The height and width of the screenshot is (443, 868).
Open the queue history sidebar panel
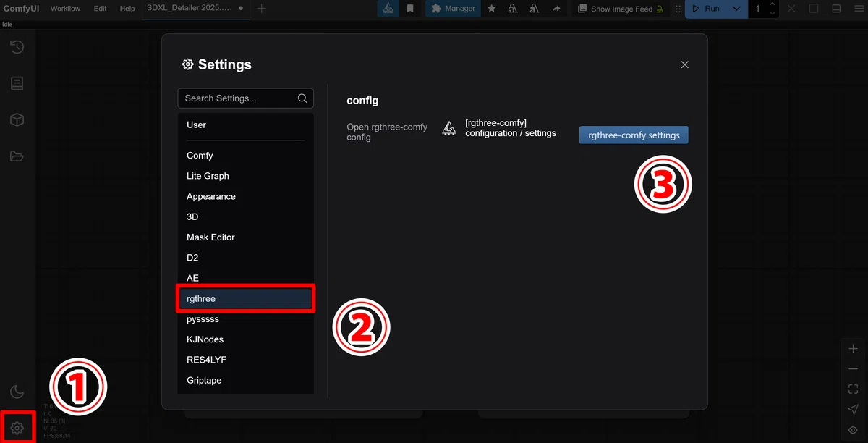(17, 47)
